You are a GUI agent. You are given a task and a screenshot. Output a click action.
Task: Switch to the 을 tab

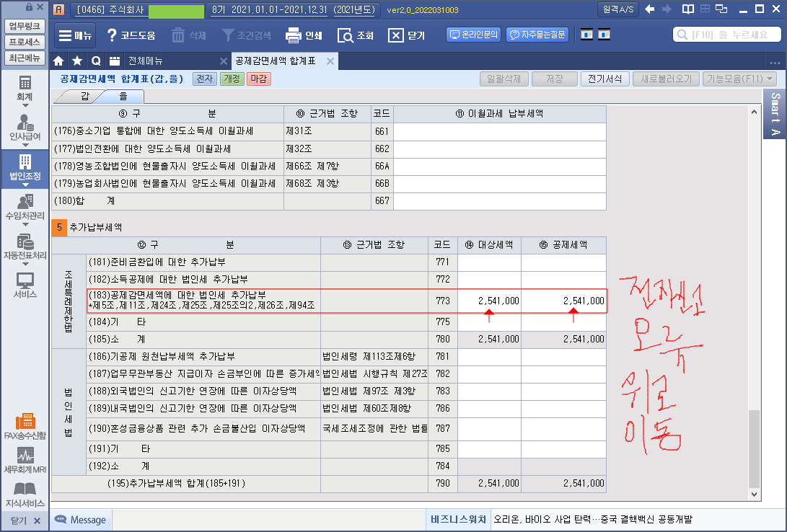point(123,97)
